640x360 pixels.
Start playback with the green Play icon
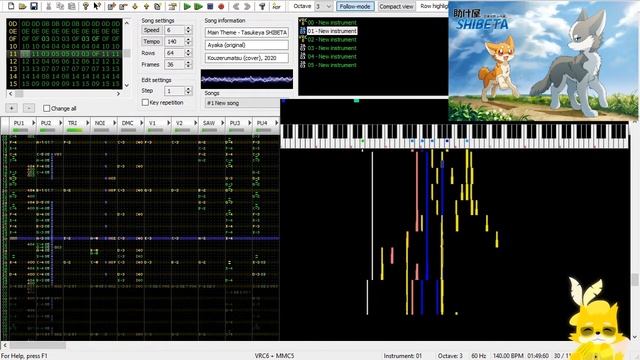tap(187, 6)
